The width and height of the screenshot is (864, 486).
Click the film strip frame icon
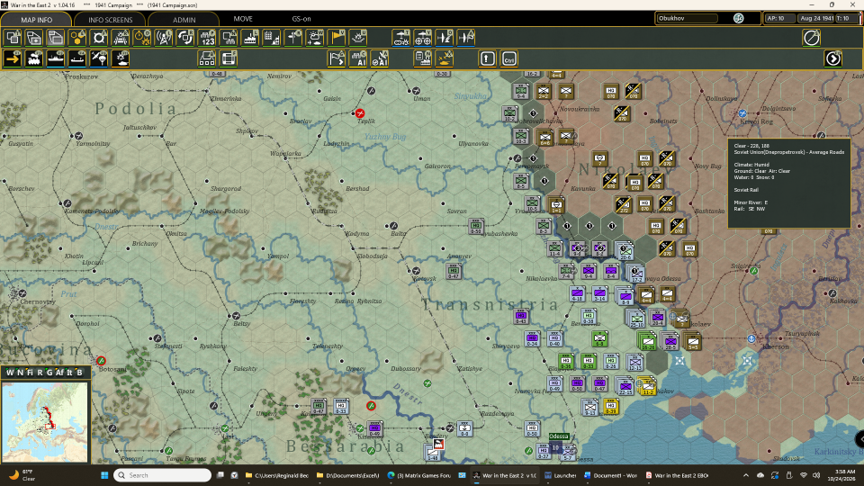click(x=229, y=58)
